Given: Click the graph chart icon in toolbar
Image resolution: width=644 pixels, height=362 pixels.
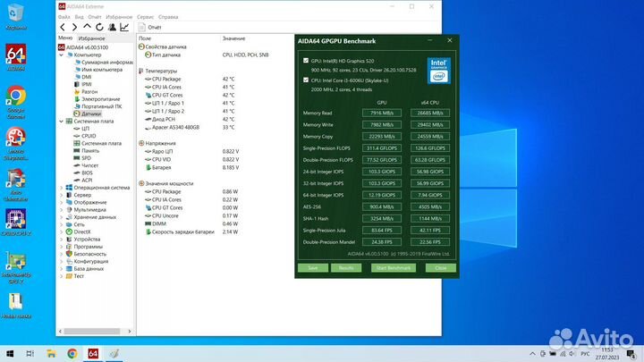Looking at the screenshot, I should click(123, 28).
